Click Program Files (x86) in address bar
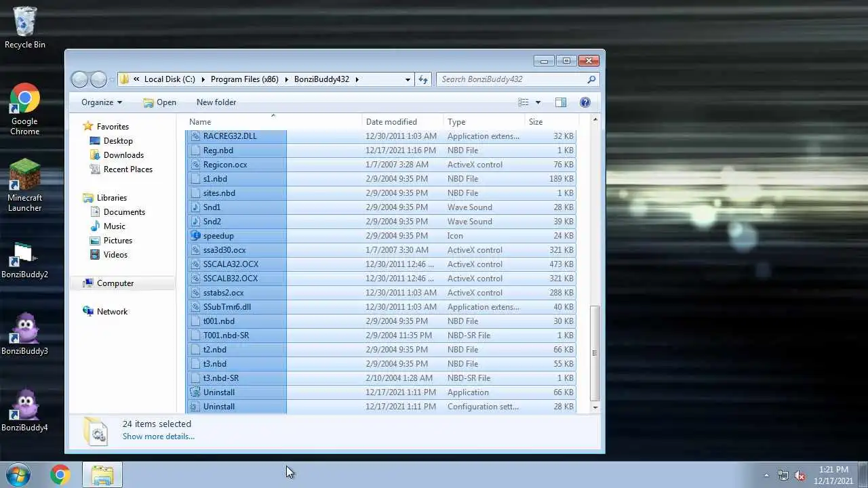Image resolution: width=868 pixels, height=488 pixels. [244, 79]
